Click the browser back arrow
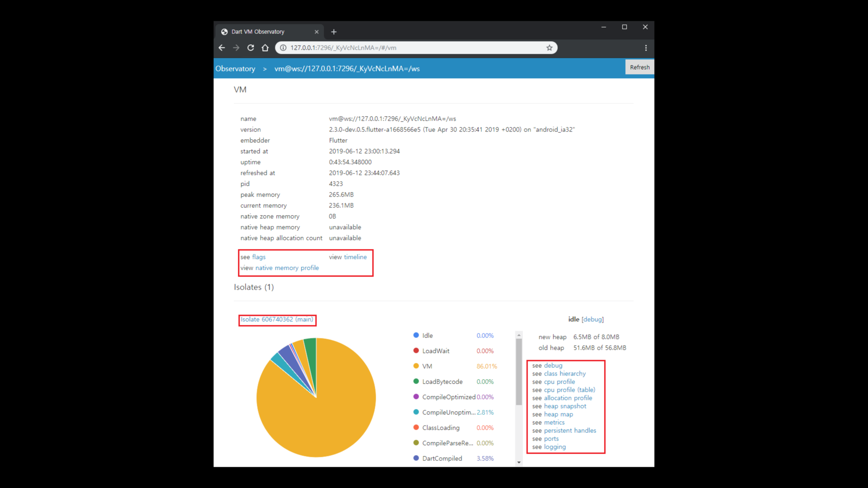This screenshot has width=868, height=488. [x=222, y=48]
